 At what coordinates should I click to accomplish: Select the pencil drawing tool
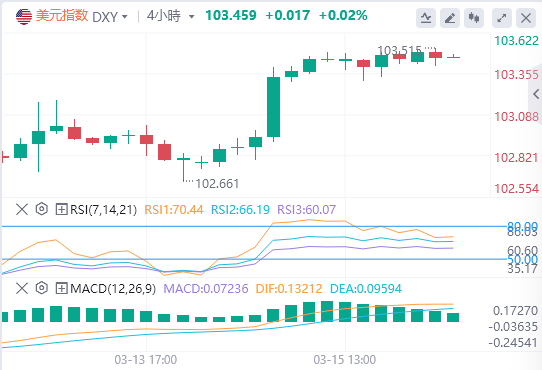[x=450, y=18]
